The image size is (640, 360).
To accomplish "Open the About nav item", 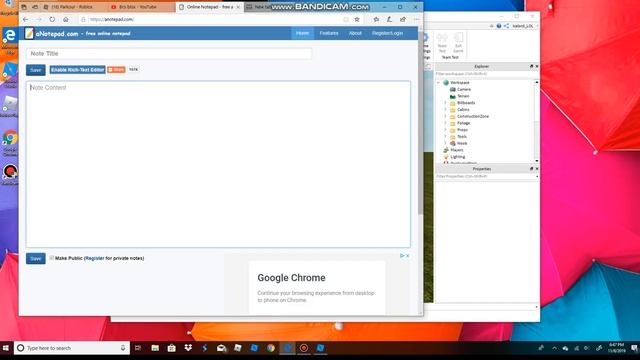I will click(355, 33).
